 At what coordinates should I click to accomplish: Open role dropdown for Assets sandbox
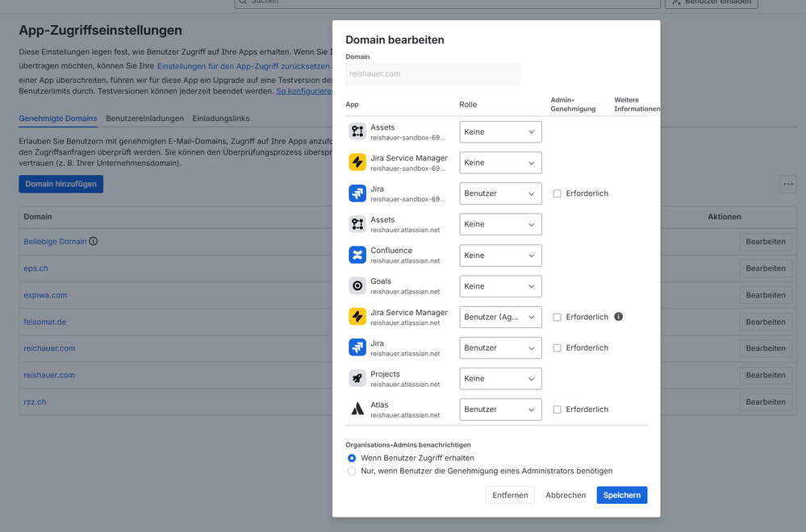pos(500,132)
